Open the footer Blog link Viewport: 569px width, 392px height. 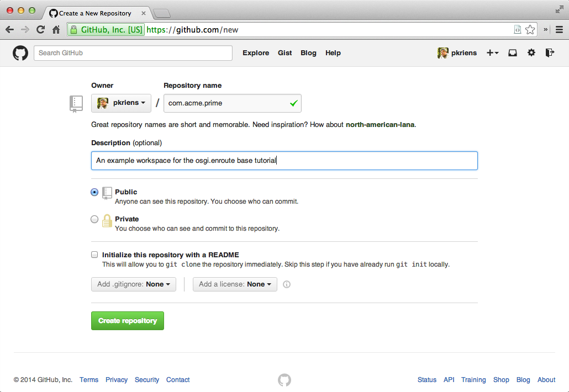(x=523, y=380)
